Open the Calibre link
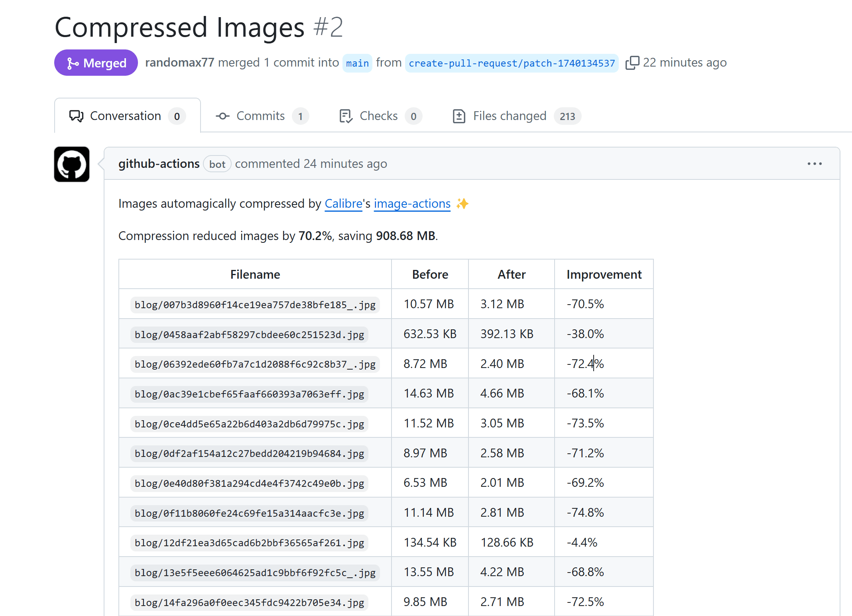The image size is (852, 616). (343, 204)
